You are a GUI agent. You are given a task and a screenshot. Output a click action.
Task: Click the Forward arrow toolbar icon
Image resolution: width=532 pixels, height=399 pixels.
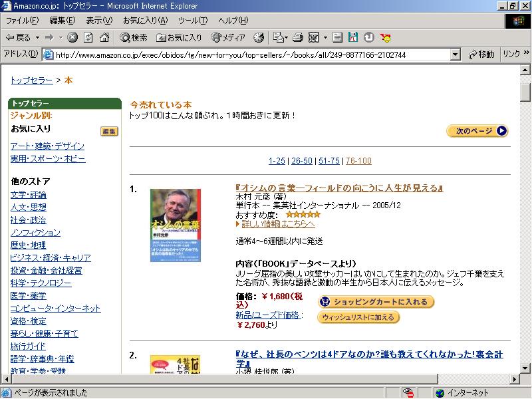coord(49,37)
